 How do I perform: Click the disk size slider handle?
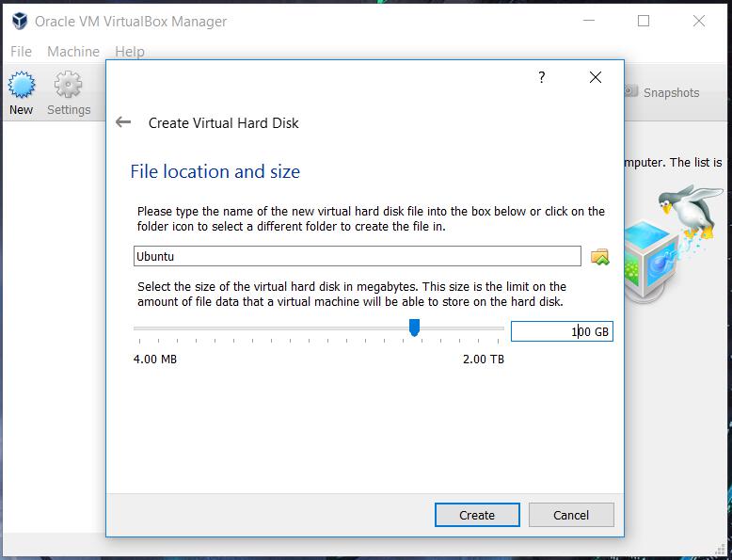click(414, 328)
